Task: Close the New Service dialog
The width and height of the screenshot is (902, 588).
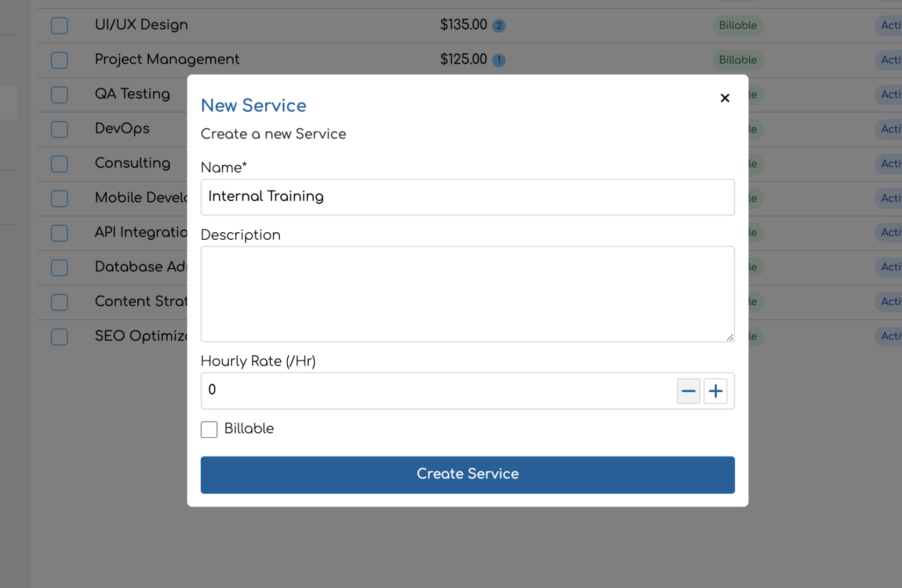Action: click(x=725, y=98)
